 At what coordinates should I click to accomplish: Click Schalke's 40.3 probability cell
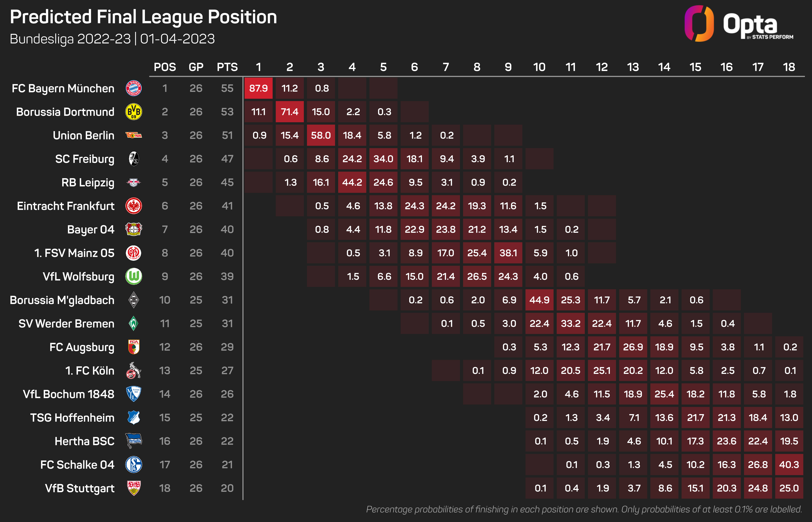pyautogui.click(x=789, y=464)
